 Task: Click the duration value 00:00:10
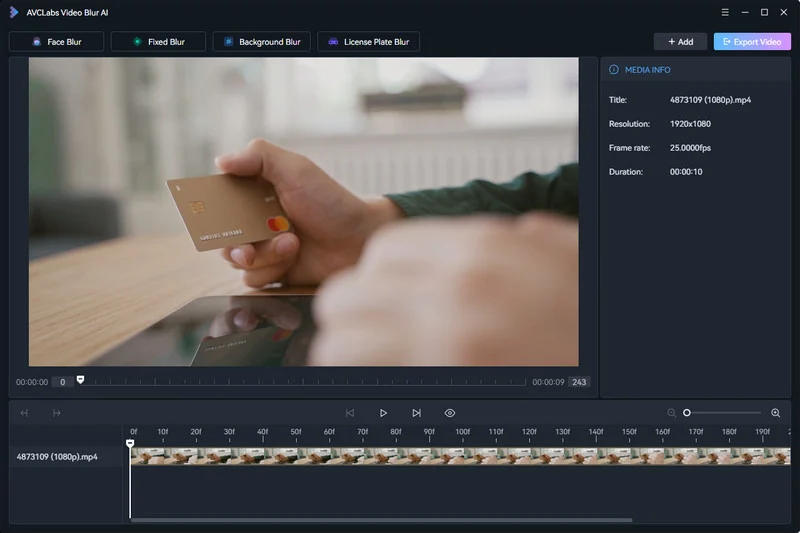click(686, 172)
